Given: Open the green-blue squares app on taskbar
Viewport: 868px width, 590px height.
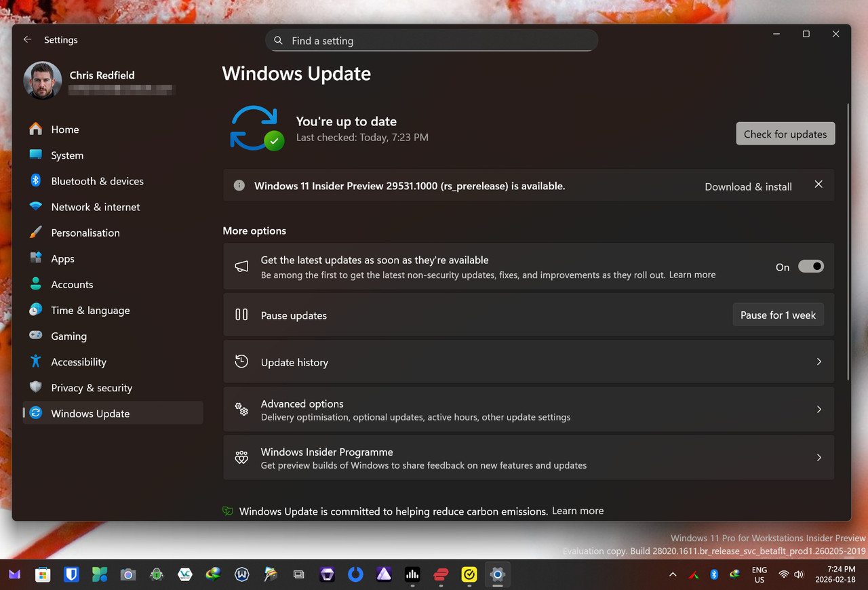Looking at the screenshot, I should tap(100, 574).
